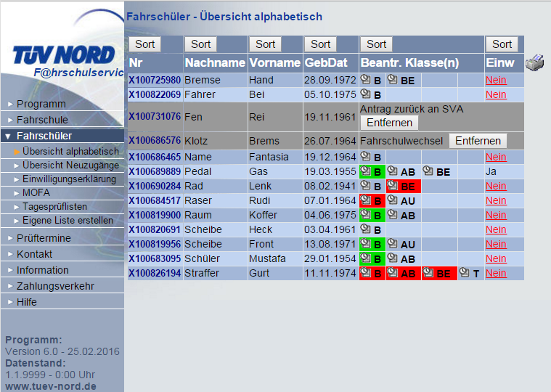The image size is (551, 392).
Task: Click Nein link for Straffer Gurt
Action: point(496,273)
